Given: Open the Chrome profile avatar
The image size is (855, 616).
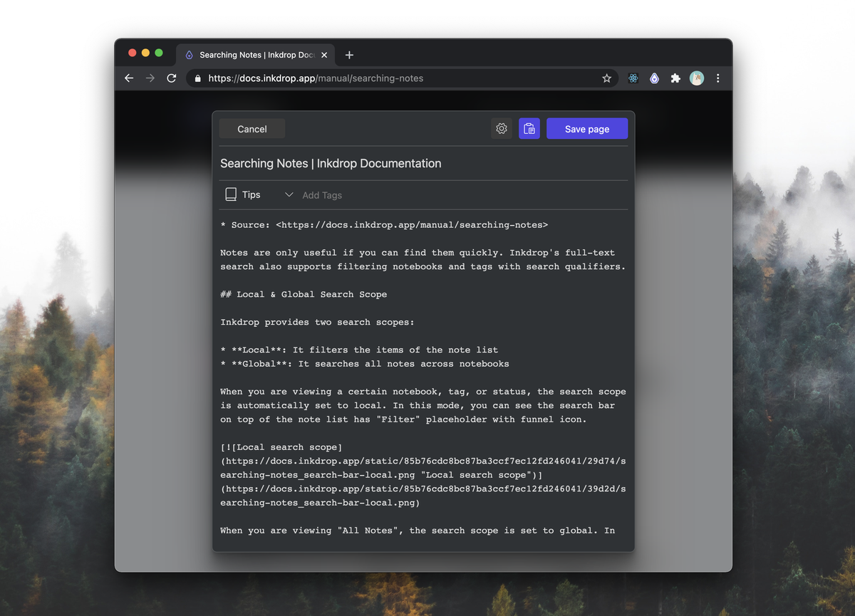Looking at the screenshot, I should [x=697, y=78].
